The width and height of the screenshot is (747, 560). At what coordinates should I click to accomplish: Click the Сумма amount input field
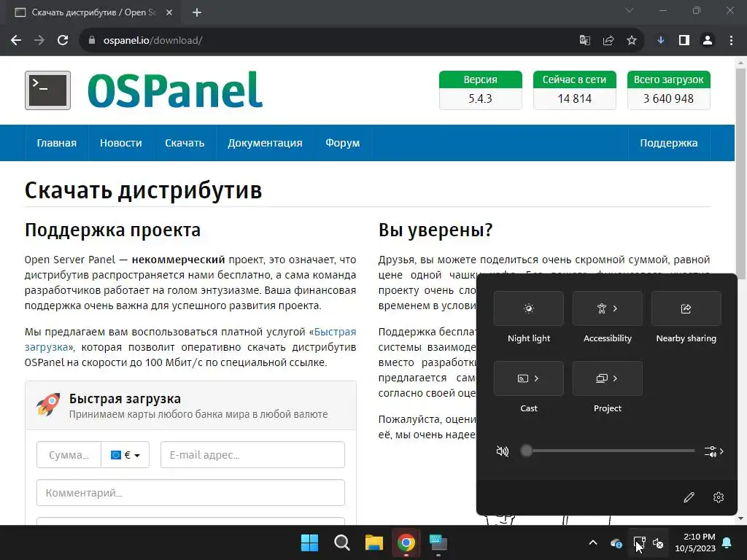click(69, 455)
